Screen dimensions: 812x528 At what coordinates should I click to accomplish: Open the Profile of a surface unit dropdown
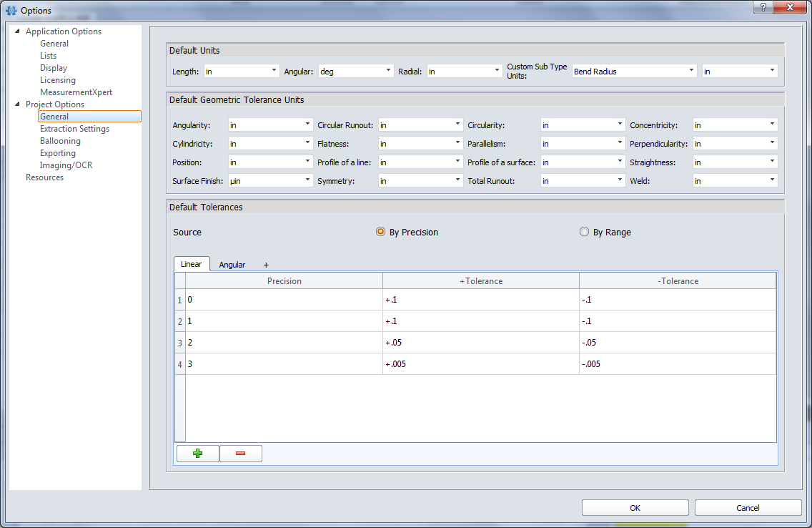point(583,162)
